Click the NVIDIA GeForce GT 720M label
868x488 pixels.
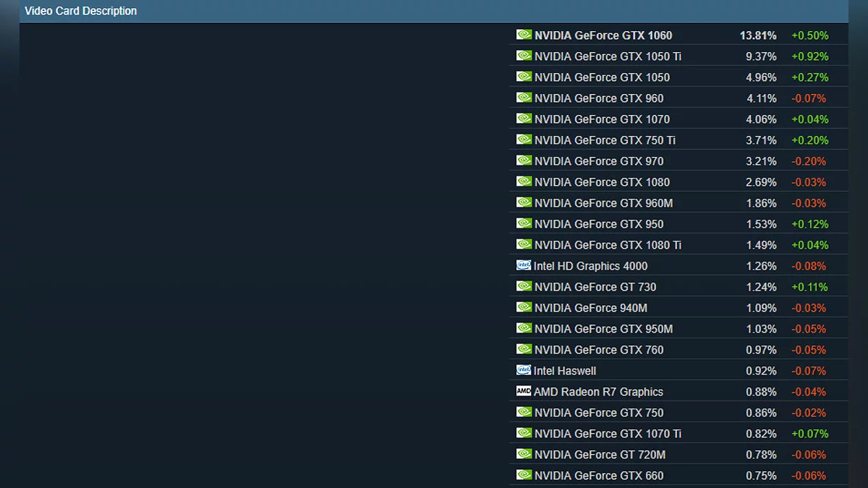[600, 455]
